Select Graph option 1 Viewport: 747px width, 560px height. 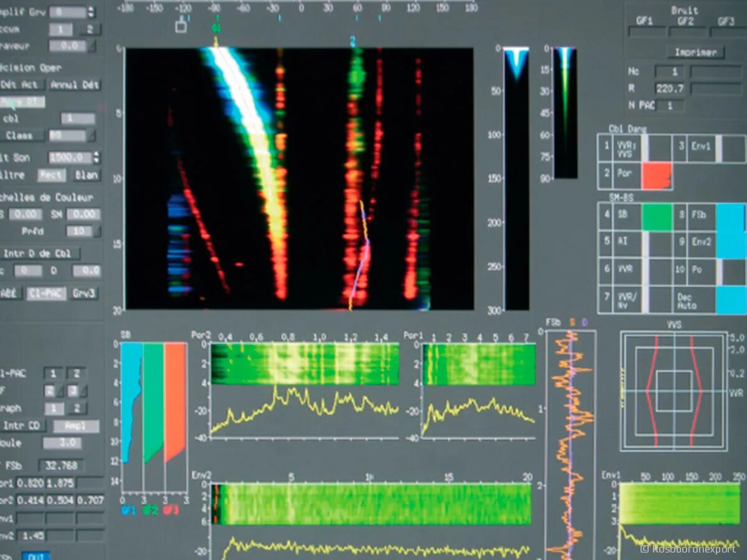pyautogui.click(x=54, y=408)
